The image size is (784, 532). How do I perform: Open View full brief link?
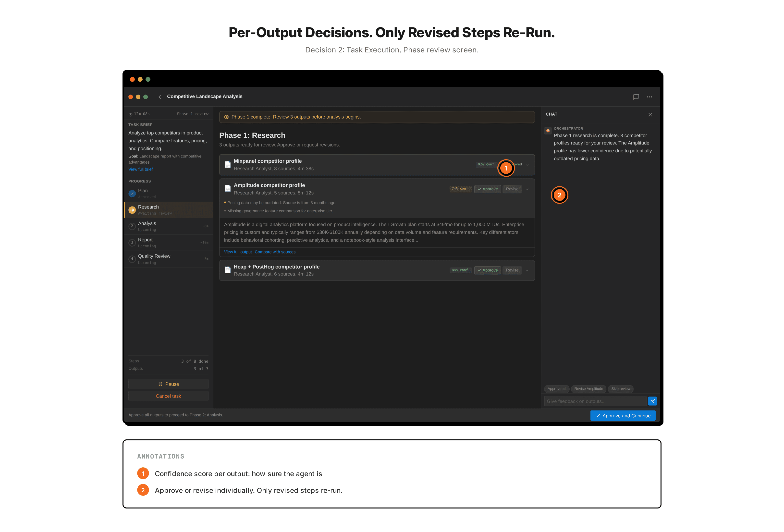click(x=140, y=169)
